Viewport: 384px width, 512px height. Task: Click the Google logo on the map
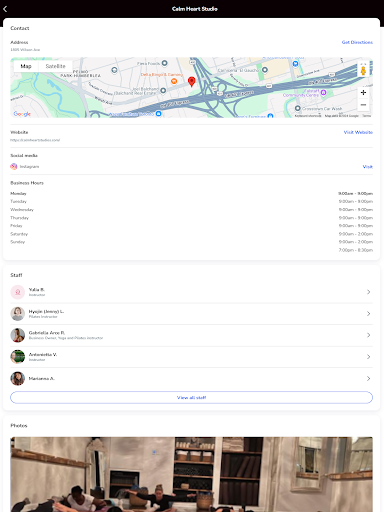tap(22, 114)
